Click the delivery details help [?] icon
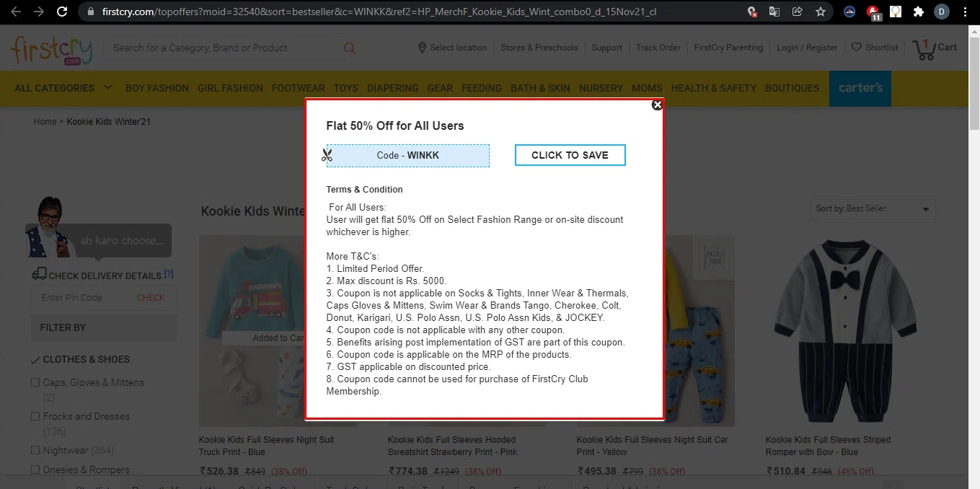The image size is (980, 489). (169, 274)
